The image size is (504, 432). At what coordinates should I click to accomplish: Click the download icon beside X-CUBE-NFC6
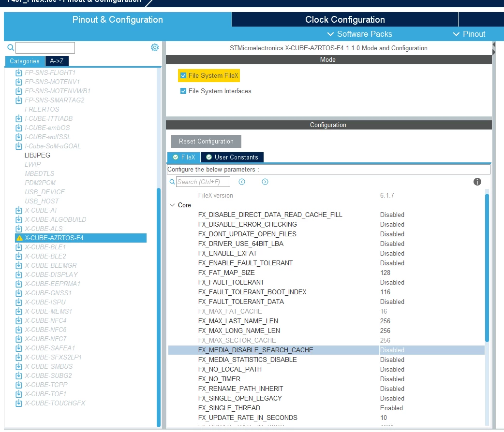19,330
